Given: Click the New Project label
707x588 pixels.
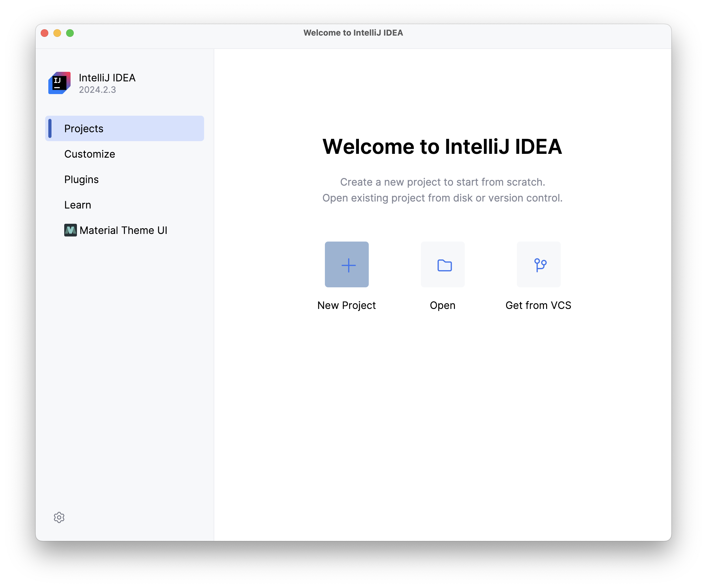Looking at the screenshot, I should 347,305.
